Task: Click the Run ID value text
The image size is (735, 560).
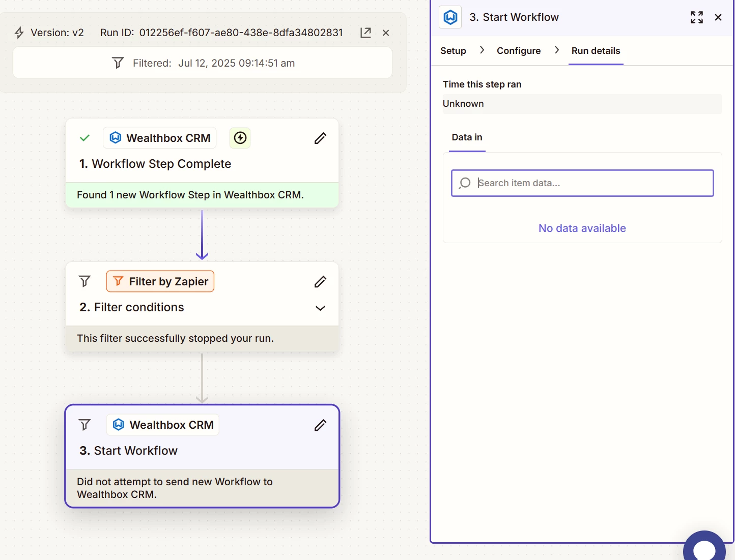Action: 241,33
